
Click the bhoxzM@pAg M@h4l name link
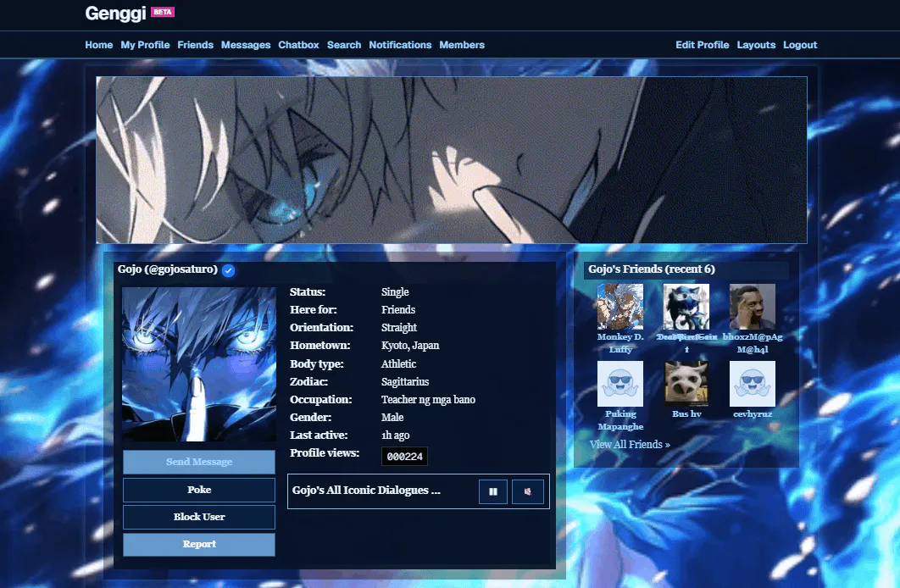click(x=753, y=343)
